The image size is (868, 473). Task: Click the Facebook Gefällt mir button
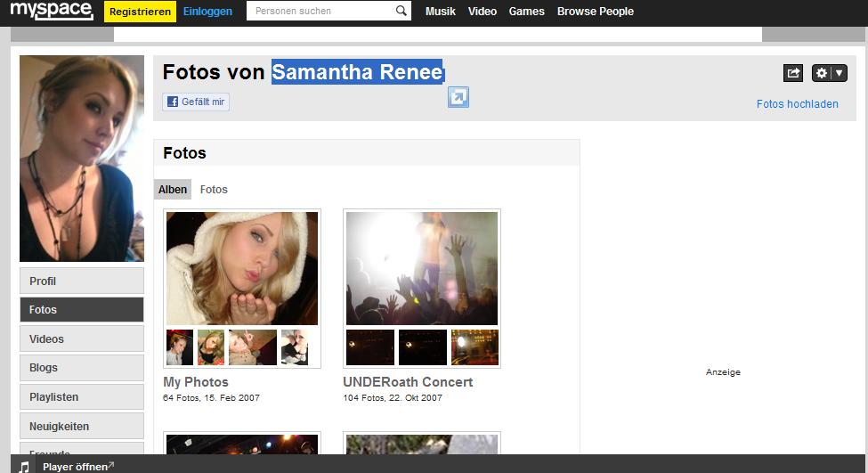(x=196, y=102)
